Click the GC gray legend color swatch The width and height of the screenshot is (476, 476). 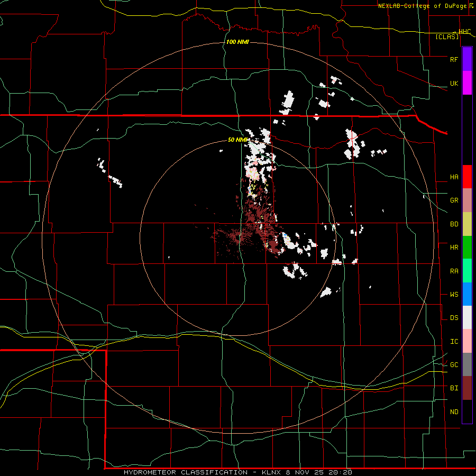467,364
